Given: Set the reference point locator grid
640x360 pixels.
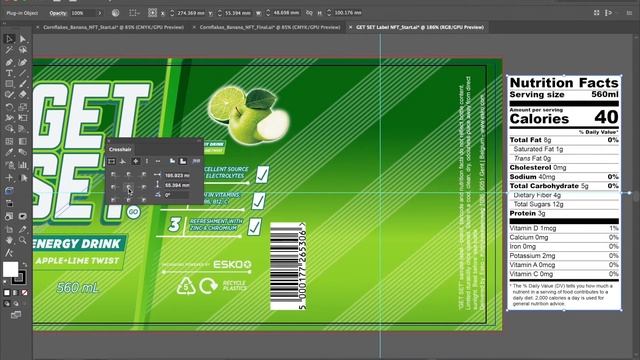Looking at the screenshot, I should tap(152, 13).
